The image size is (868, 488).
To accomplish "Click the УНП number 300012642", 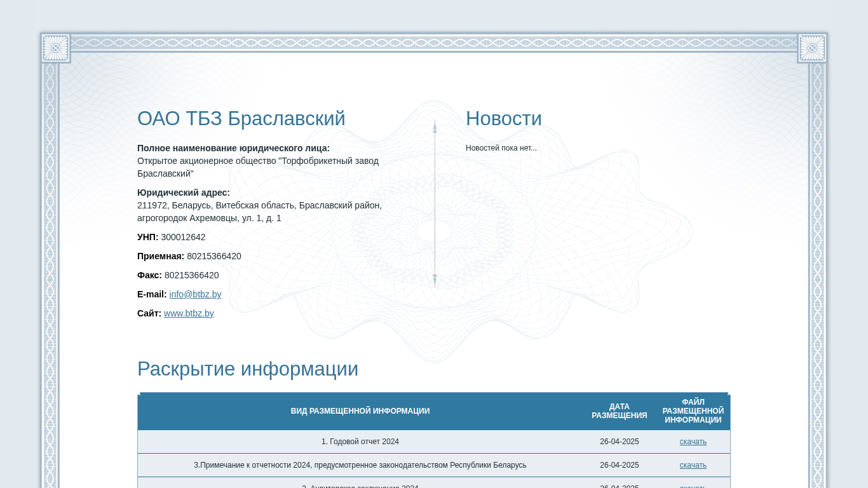I will click(183, 237).
